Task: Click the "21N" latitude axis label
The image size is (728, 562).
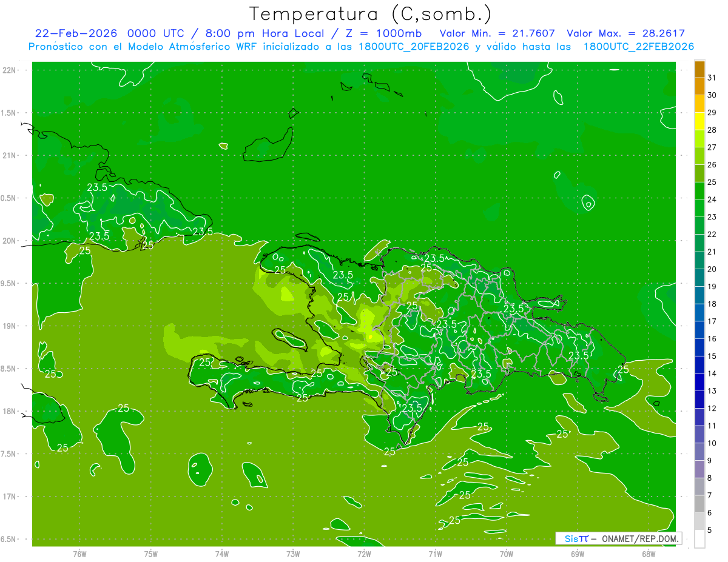Action: 8,156
